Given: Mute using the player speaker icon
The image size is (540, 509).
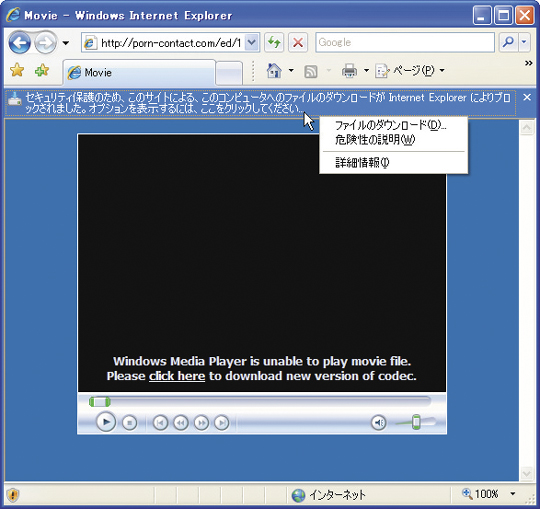Looking at the screenshot, I should [378, 423].
